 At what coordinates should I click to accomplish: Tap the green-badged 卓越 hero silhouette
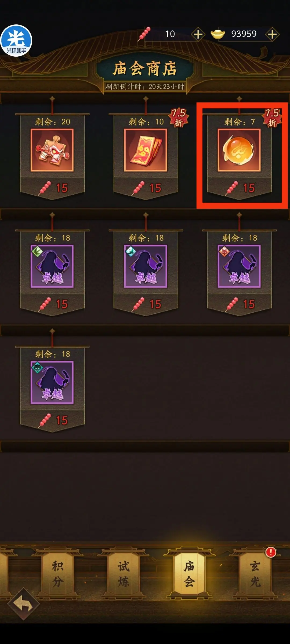coord(52,266)
